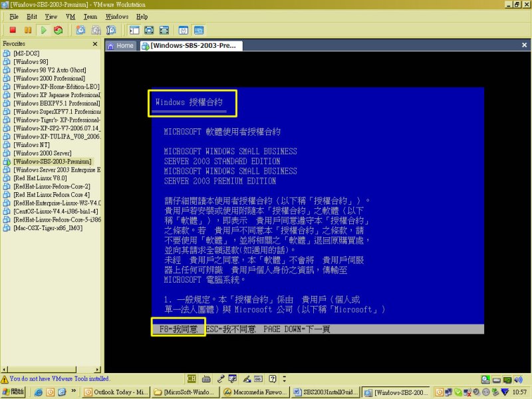Close the current VM tab

coord(524,45)
